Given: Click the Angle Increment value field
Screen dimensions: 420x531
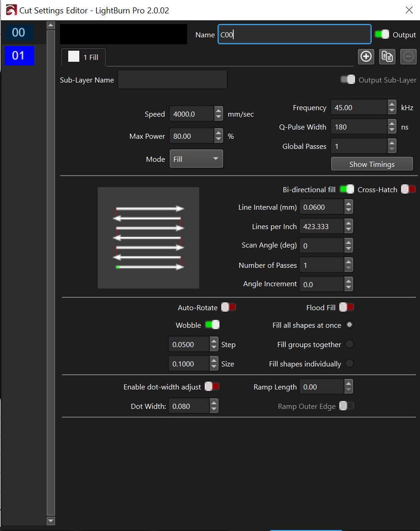Looking at the screenshot, I should (322, 284).
